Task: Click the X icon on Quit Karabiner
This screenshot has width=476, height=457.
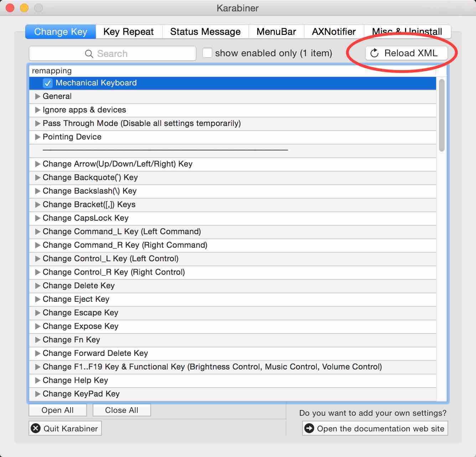Action: coord(36,428)
